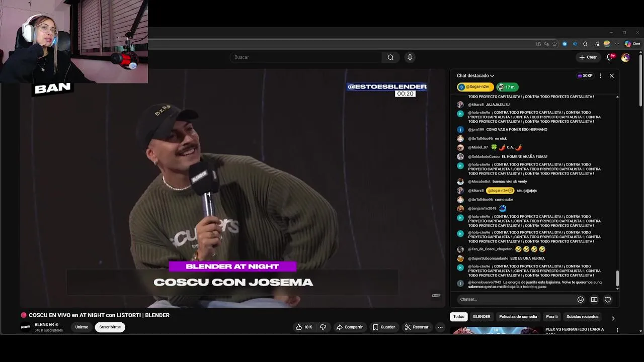644x362 pixels.
Task: Open the browser three-dot settings menu
Action: pos(617,44)
